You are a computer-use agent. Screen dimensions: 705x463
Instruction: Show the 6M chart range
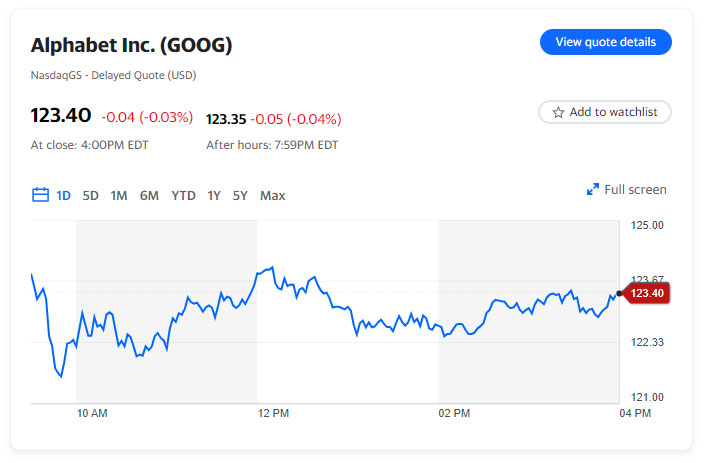click(x=149, y=195)
